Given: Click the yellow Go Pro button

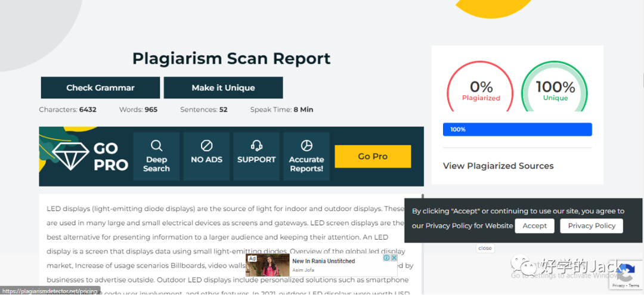Looking at the screenshot, I should pyautogui.click(x=373, y=156).
